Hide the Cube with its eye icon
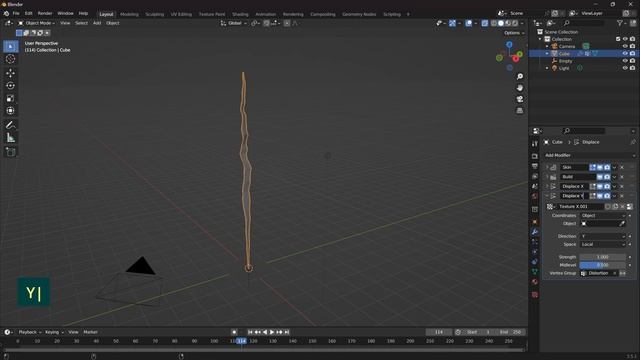 coord(625,53)
